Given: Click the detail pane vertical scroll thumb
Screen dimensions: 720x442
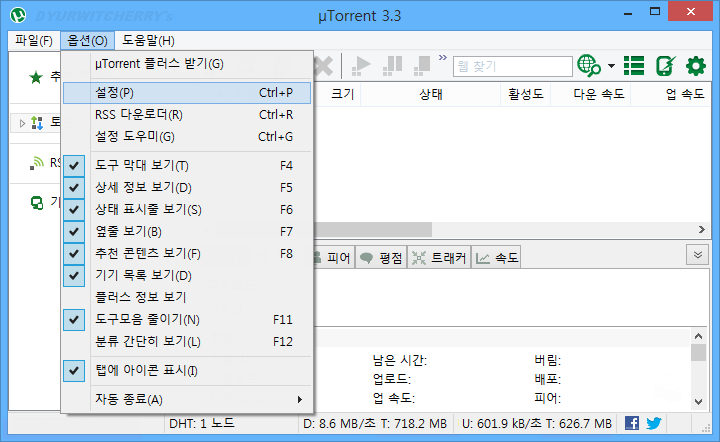Looking at the screenshot, I should pyautogui.click(x=698, y=352).
